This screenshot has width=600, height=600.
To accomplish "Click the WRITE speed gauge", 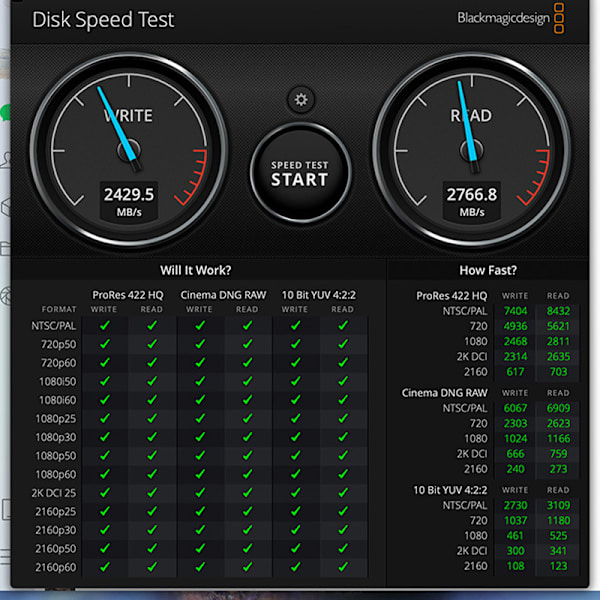I will coord(129,151).
